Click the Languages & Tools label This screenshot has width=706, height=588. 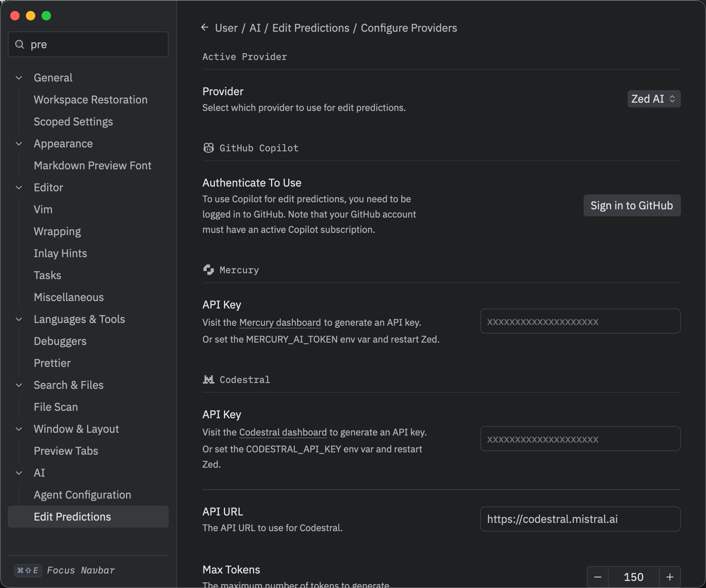pyautogui.click(x=79, y=319)
